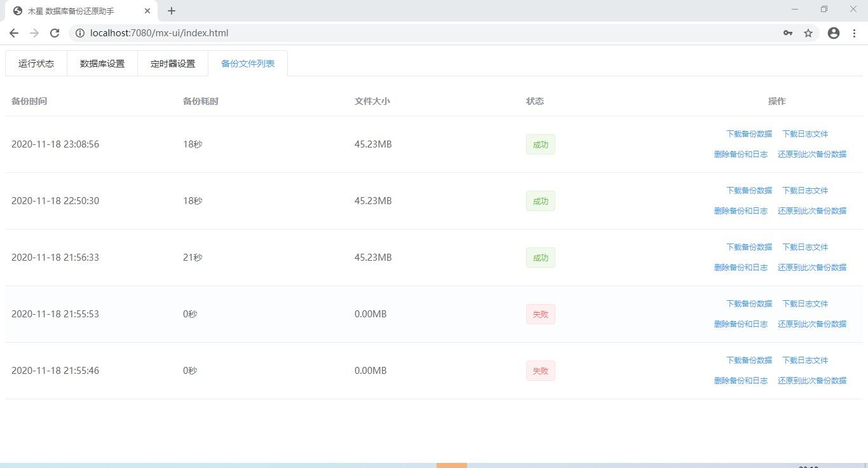
Task: Restore to the 21:55:46 backup data
Action: click(x=812, y=381)
